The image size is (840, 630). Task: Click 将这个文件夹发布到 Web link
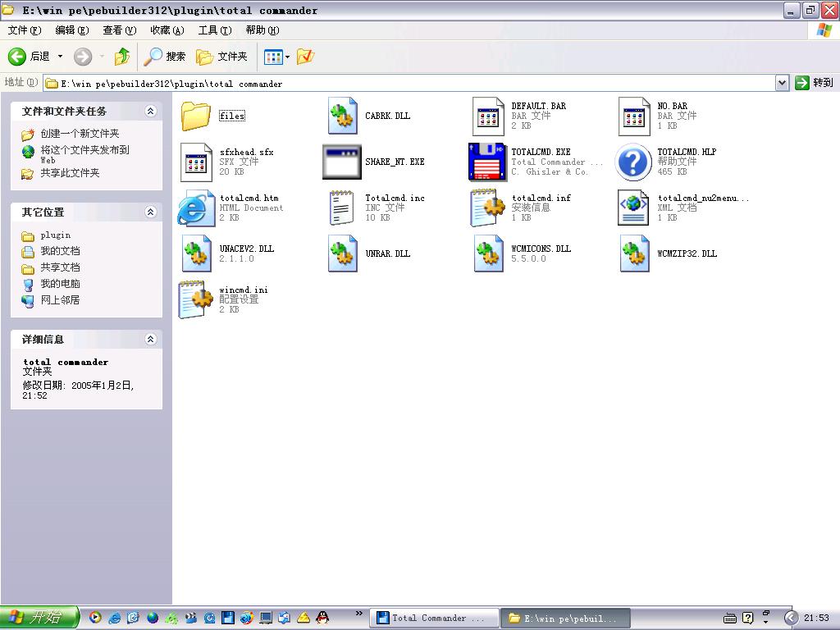coord(84,154)
